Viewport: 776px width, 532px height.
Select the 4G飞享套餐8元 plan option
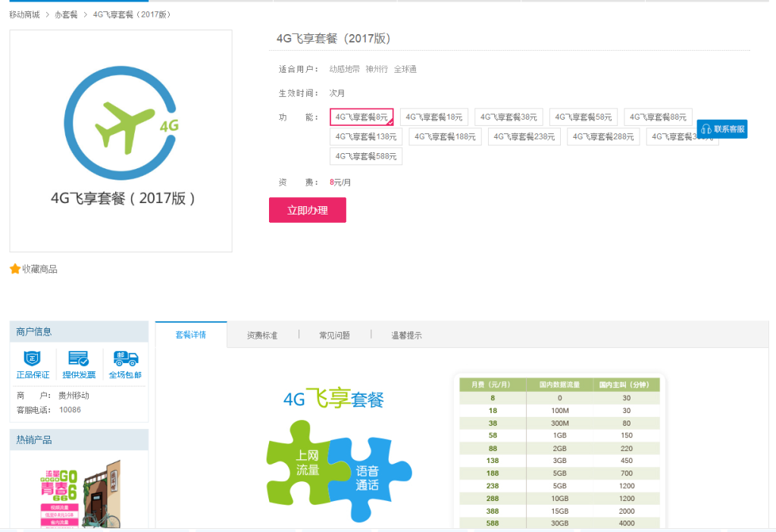pyautogui.click(x=361, y=117)
